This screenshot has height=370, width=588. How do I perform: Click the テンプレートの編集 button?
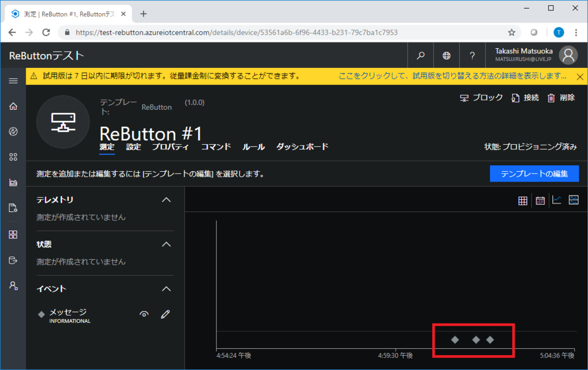534,174
